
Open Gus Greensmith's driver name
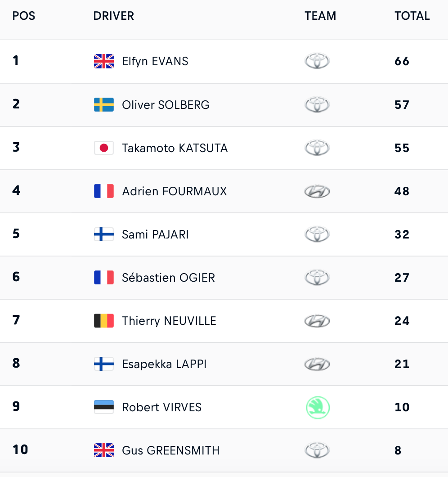170,450
